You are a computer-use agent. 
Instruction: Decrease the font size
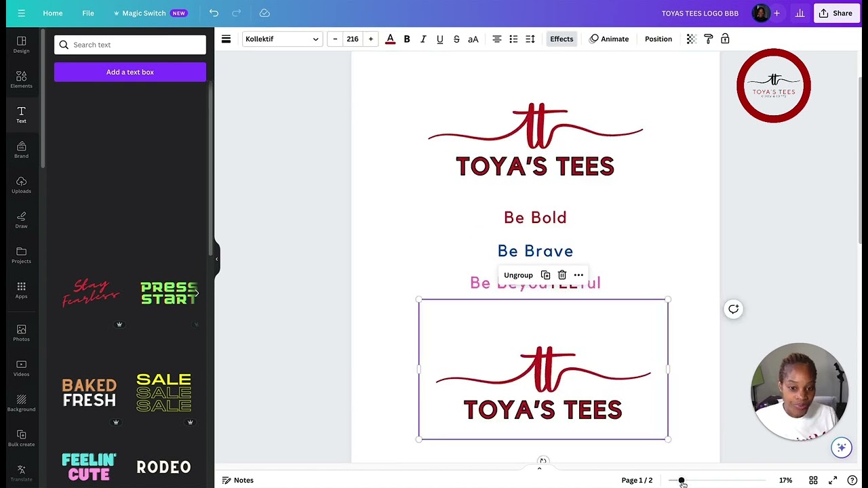(335, 39)
